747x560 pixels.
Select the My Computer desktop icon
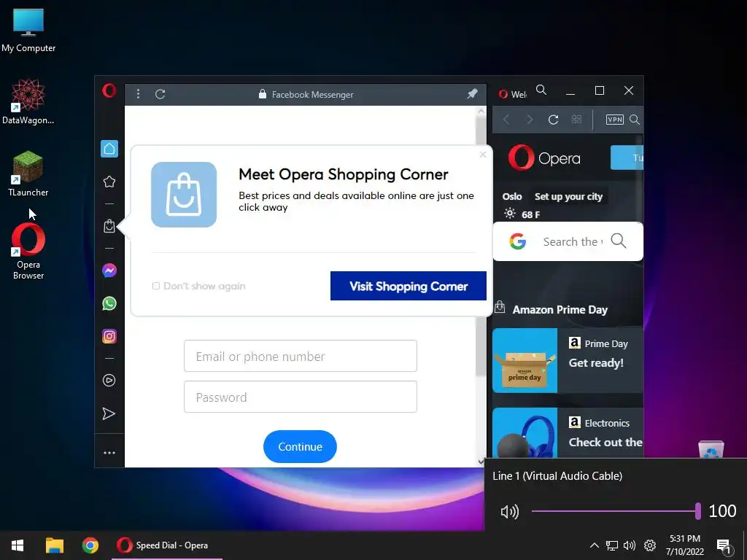tap(28, 31)
